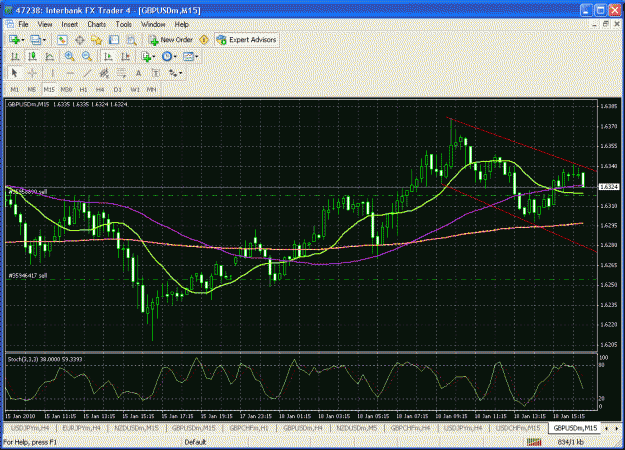The image size is (625, 450).
Task: Select the crosshair tool
Action: tap(32, 73)
